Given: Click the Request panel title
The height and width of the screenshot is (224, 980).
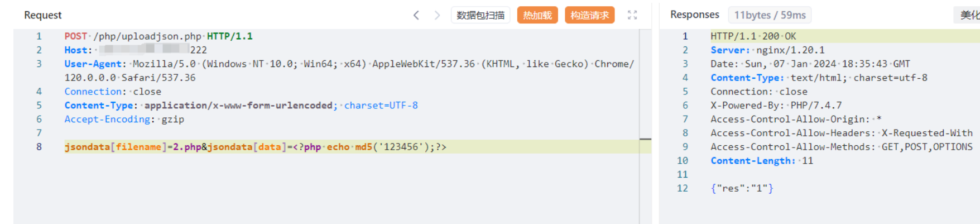Looking at the screenshot, I should point(43,15).
